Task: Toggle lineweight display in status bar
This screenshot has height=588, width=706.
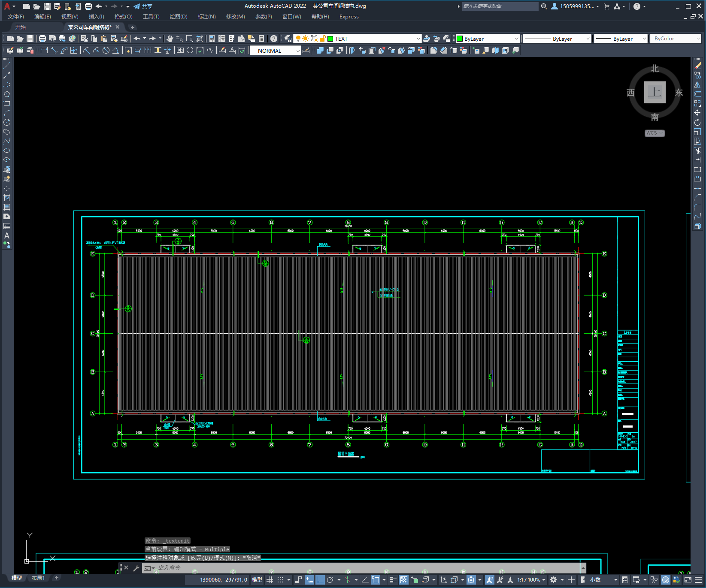Action: pyautogui.click(x=393, y=580)
